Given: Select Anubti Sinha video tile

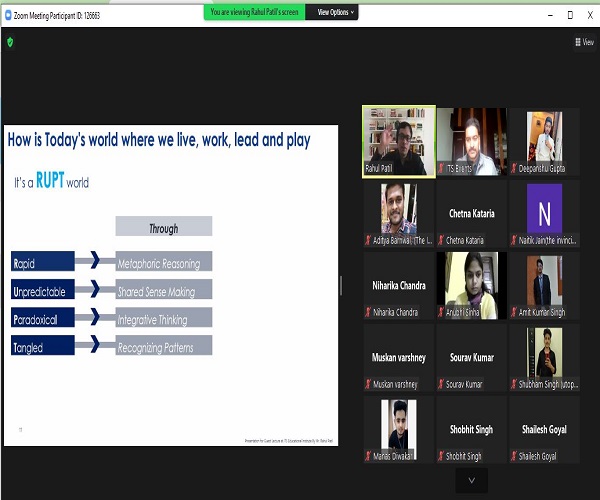Looking at the screenshot, I should click(472, 285).
